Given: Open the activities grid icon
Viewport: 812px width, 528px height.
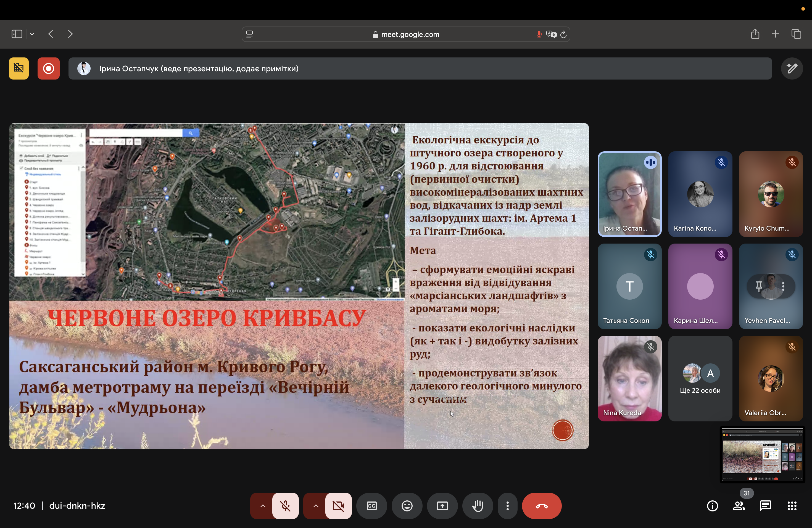Looking at the screenshot, I should 792,506.
